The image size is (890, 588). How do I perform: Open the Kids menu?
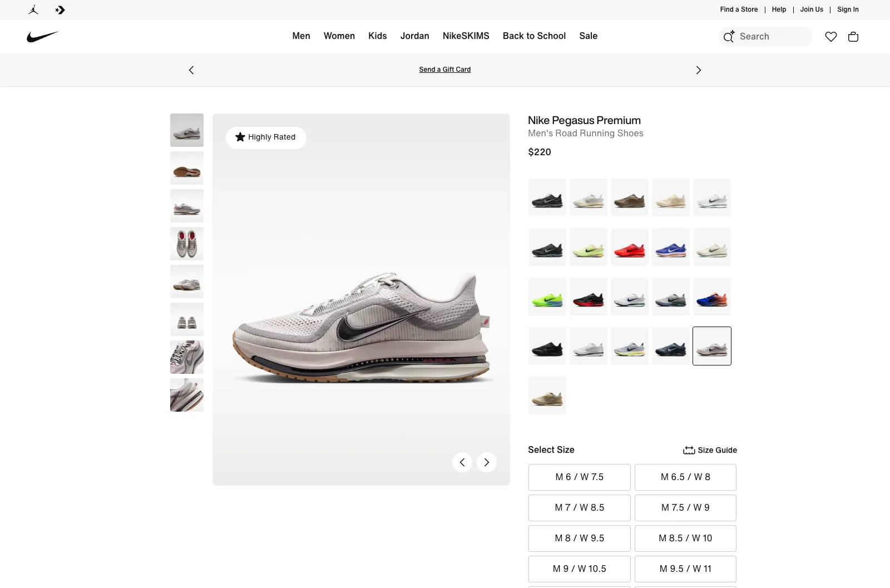tap(377, 36)
